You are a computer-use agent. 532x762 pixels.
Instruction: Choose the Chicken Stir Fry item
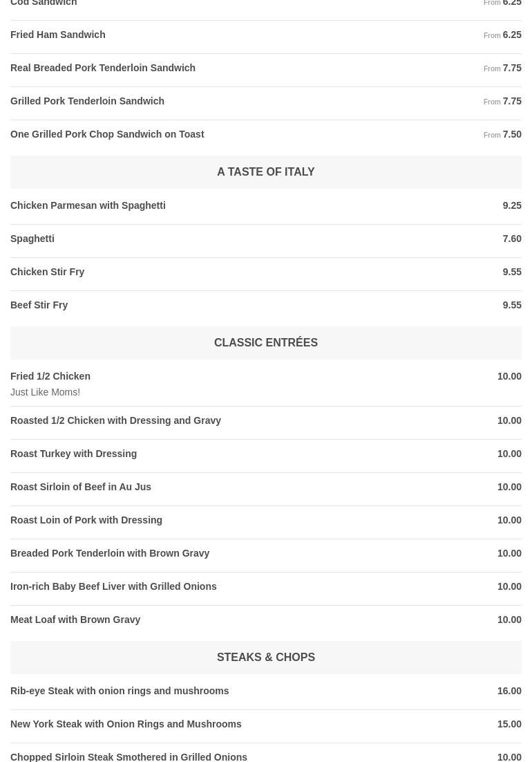(x=48, y=272)
